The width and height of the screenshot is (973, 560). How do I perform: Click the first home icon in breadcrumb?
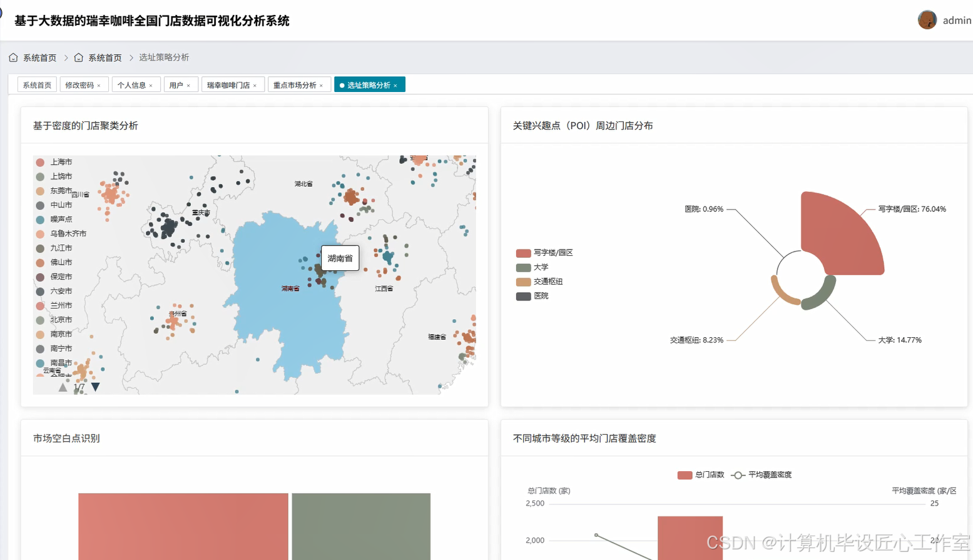pos(13,58)
